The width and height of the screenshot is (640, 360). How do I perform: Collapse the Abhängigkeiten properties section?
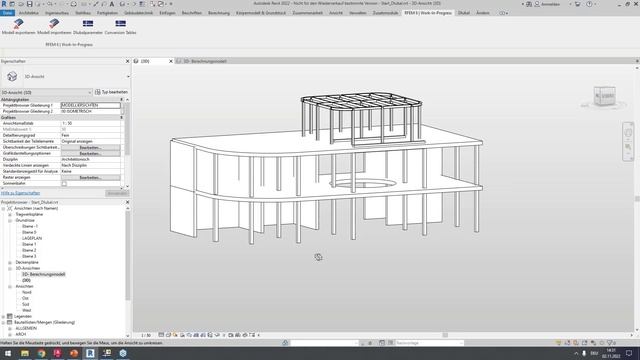coord(121,100)
